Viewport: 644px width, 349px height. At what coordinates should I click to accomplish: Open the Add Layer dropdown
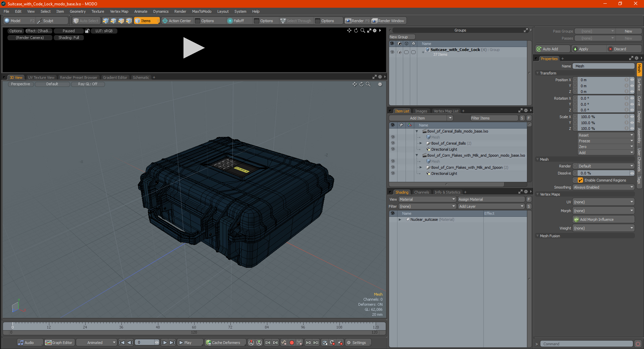(x=491, y=206)
